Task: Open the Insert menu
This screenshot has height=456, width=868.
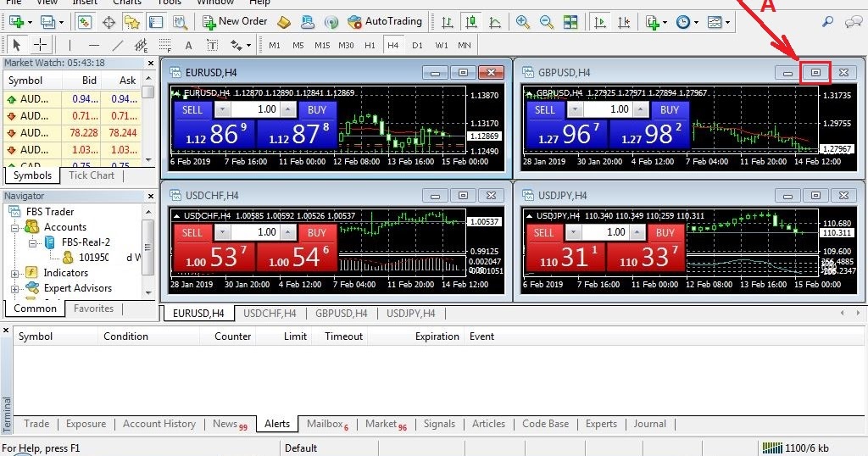Action: click(85, 3)
